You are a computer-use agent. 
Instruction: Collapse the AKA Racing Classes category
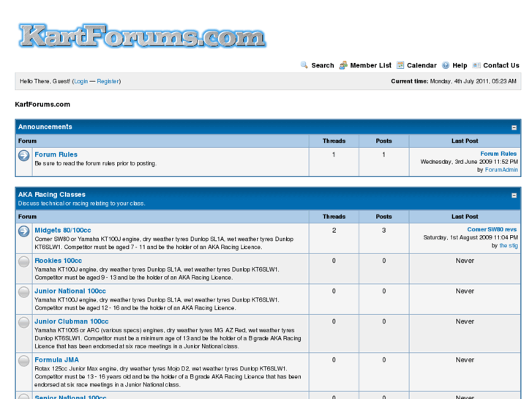pos(514,195)
